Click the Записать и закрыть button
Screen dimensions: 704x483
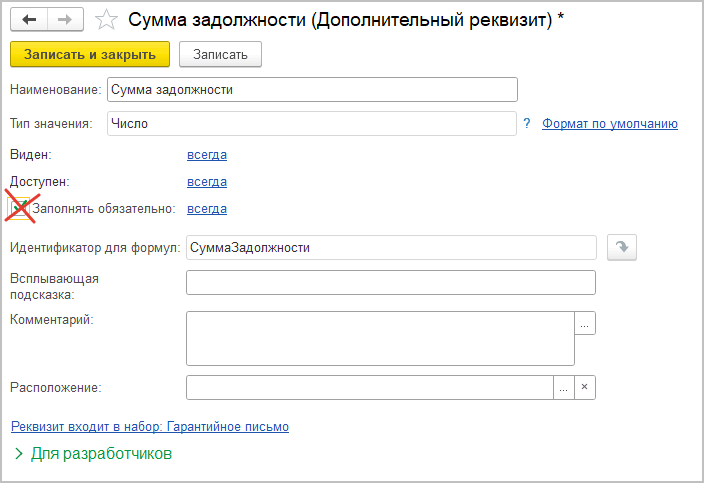point(90,54)
